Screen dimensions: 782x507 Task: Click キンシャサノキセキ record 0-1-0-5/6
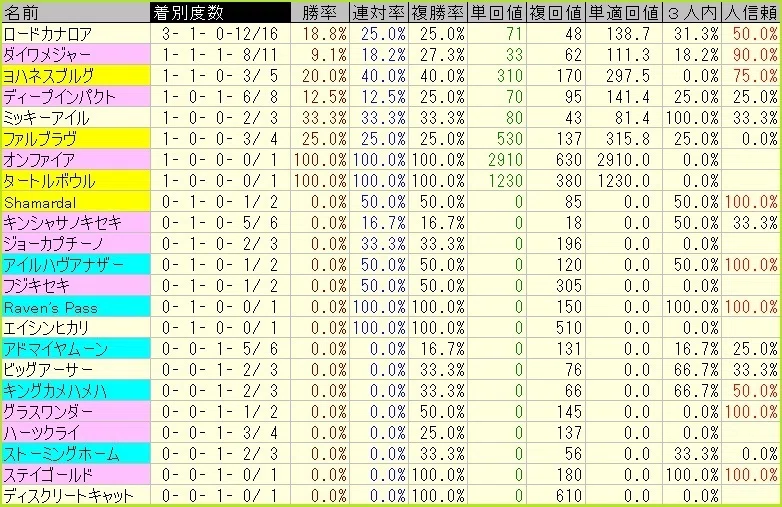(x=220, y=223)
